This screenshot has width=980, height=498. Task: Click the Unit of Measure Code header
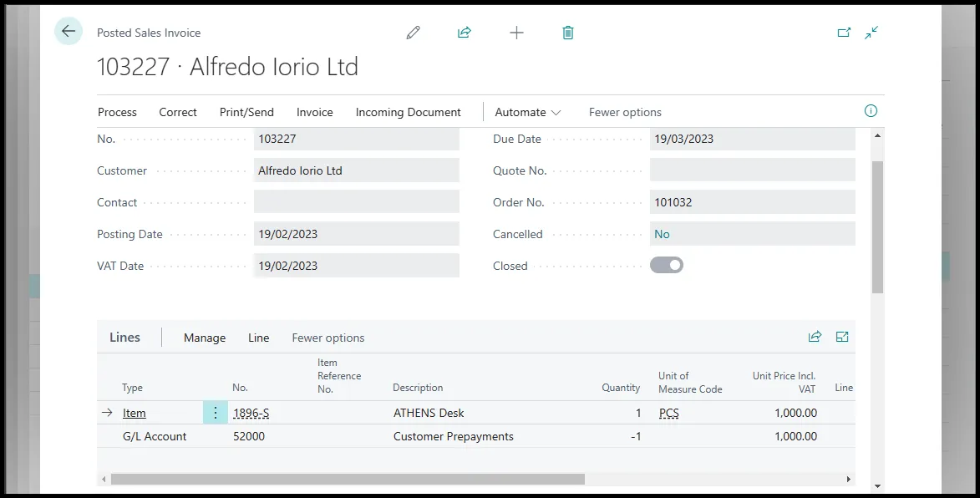click(690, 383)
